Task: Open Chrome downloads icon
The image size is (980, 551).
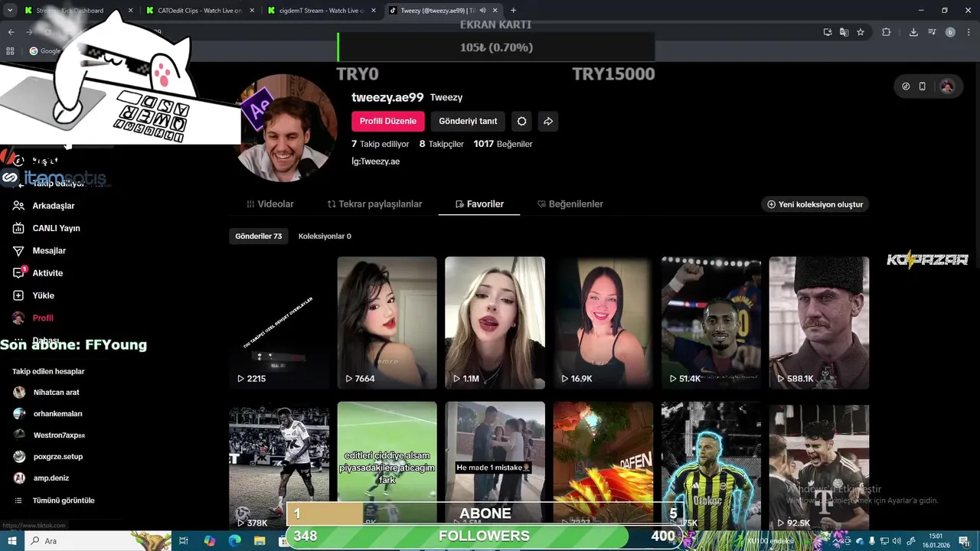Action: click(x=913, y=32)
